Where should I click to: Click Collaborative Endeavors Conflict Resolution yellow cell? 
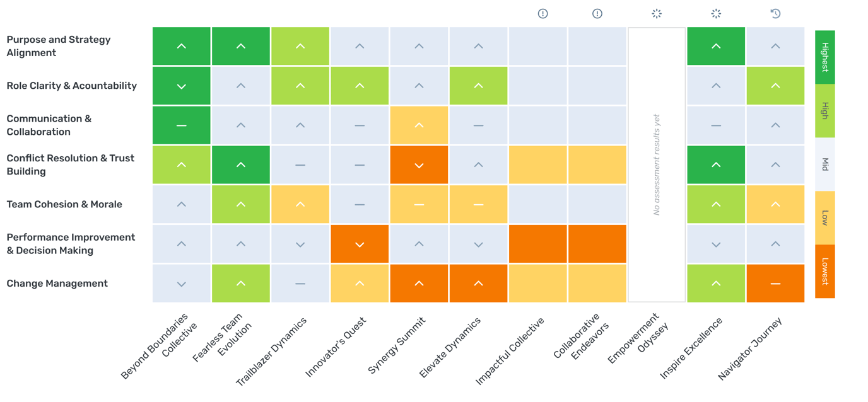(x=597, y=165)
